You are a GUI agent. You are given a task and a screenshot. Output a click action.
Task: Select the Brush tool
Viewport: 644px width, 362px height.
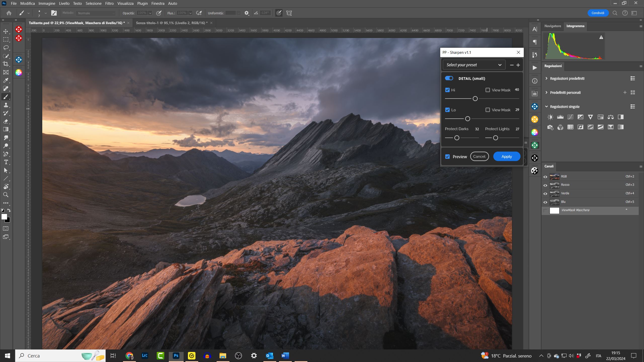[6, 97]
